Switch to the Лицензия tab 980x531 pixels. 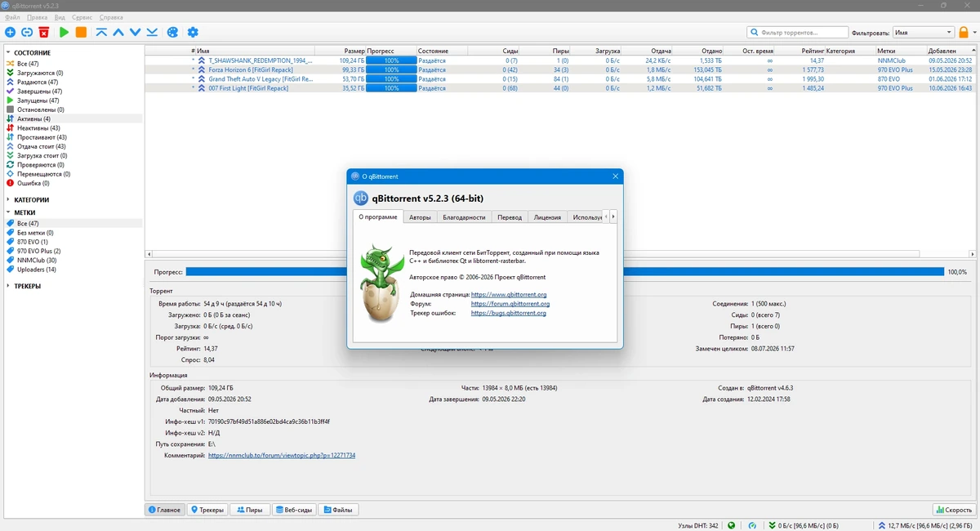pyautogui.click(x=547, y=217)
